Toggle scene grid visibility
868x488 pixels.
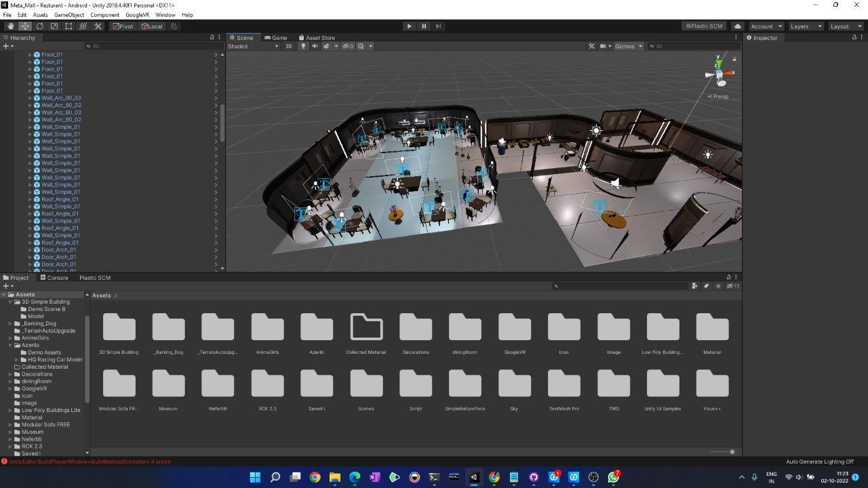point(361,46)
